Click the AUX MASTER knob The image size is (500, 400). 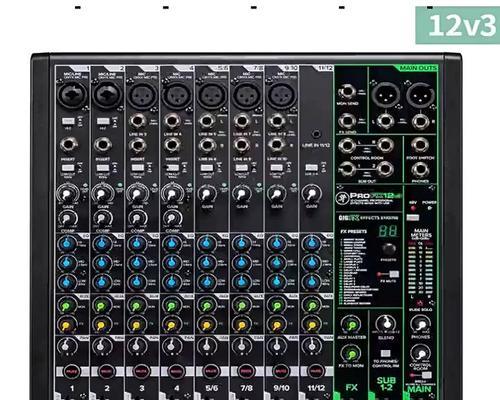(x=351, y=325)
